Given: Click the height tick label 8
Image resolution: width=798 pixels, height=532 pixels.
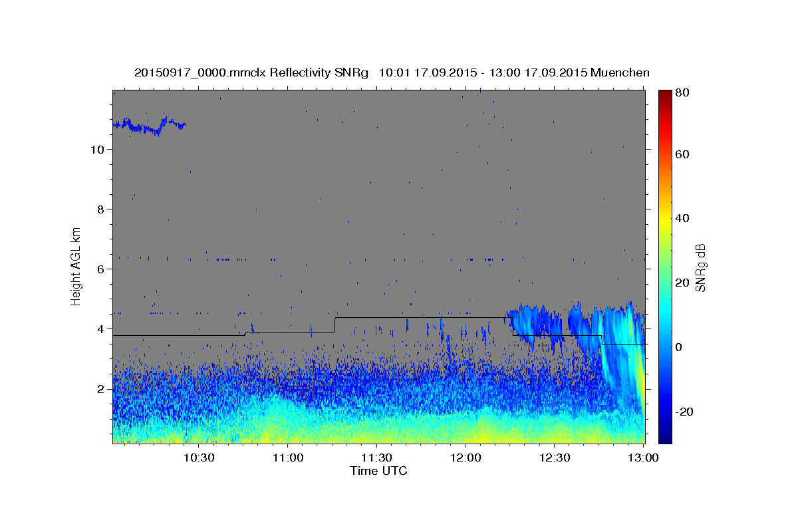Looking at the screenshot, I should pos(100,209).
